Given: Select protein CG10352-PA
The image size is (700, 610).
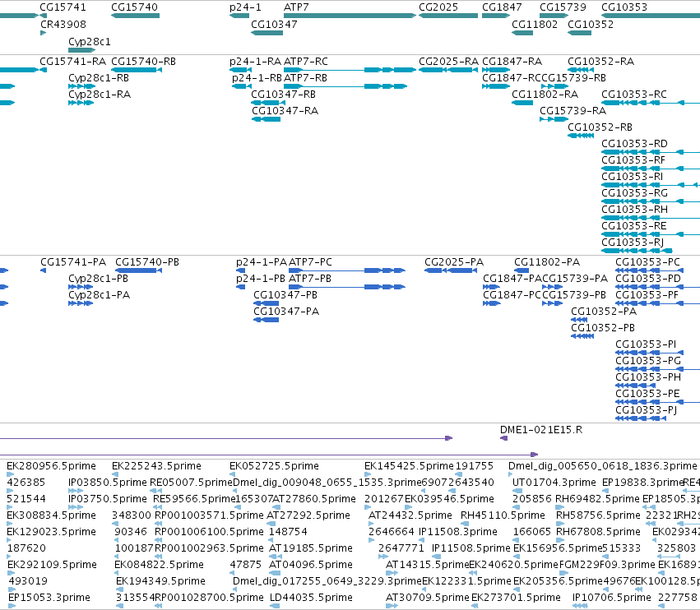Looking at the screenshot, I should tap(579, 320).
